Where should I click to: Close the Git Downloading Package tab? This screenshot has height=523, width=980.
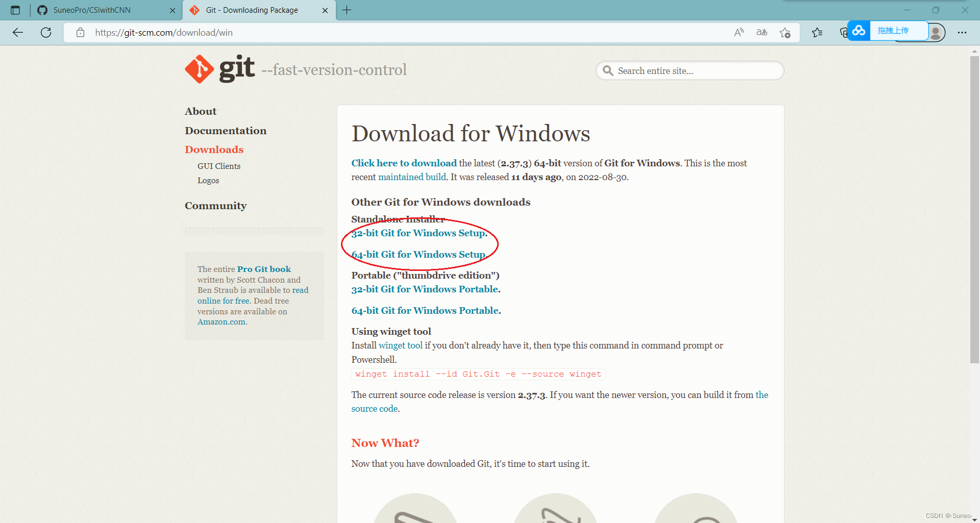[x=325, y=10]
